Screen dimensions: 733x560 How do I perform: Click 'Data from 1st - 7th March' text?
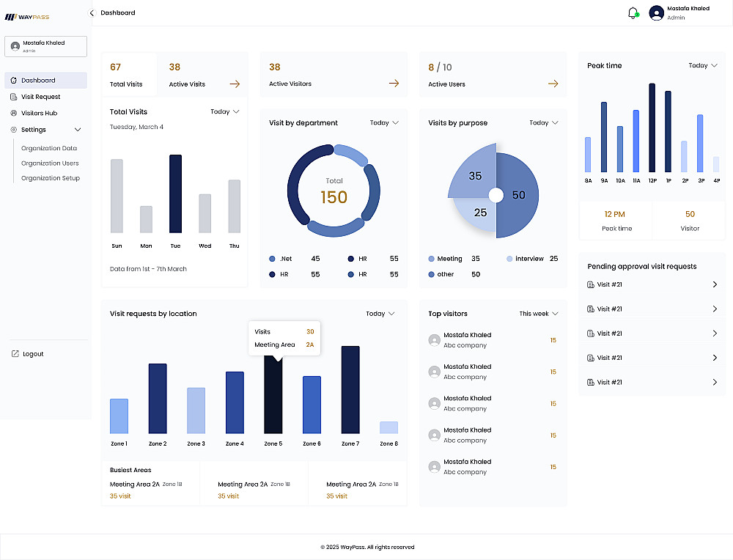148,269
